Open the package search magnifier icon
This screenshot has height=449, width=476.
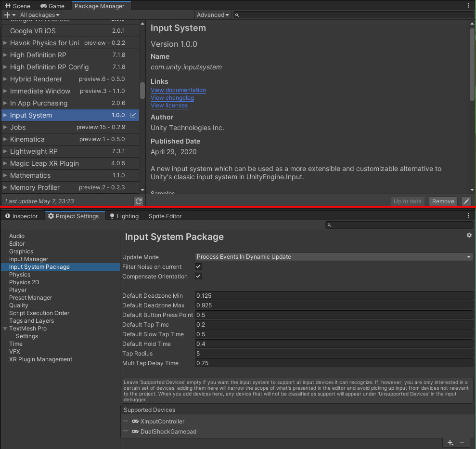pyautogui.click(x=236, y=15)
